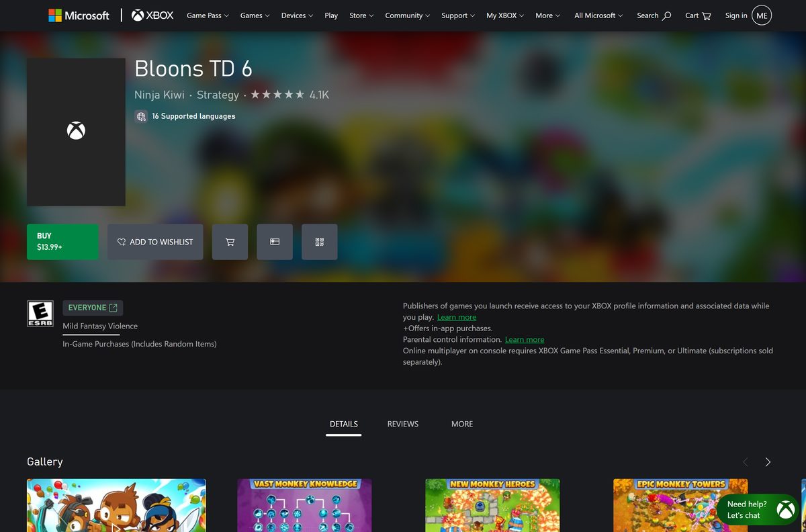Switch to the REVIEWS tab
The width and height of the screenshot is (806, 532).
[x=403, y=424]
